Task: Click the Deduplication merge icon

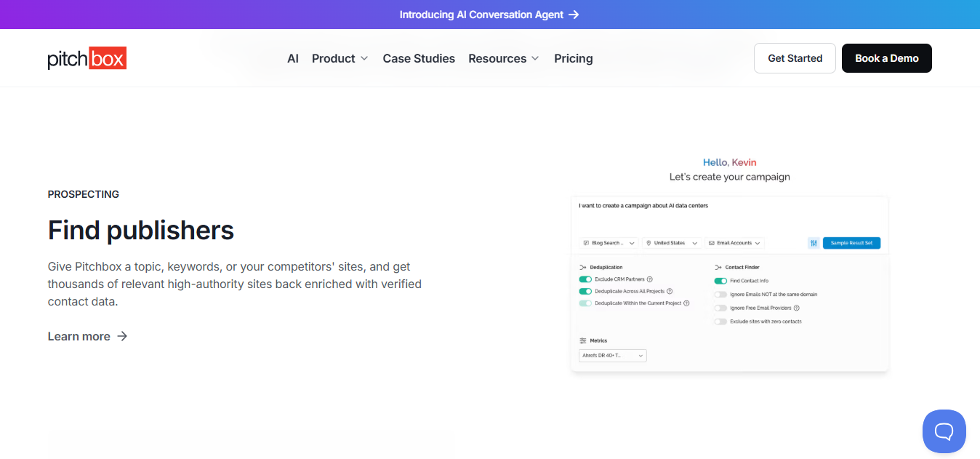Action: (582, 268)
